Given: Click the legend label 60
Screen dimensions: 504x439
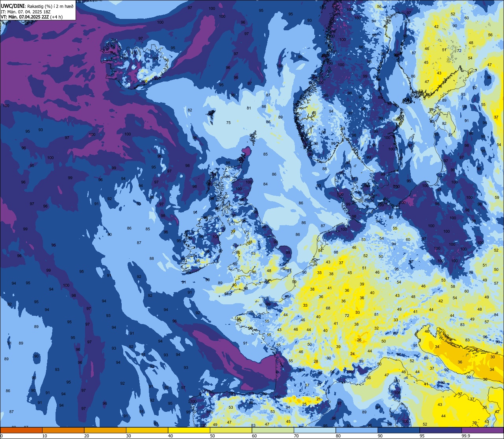Looking at the screenshot, I should tap(254, 436).
